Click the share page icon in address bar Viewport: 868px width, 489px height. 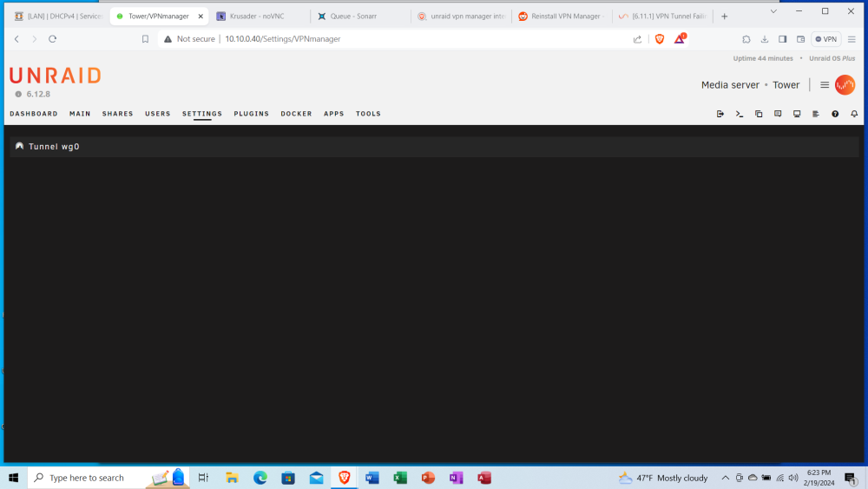pos(638,39)
